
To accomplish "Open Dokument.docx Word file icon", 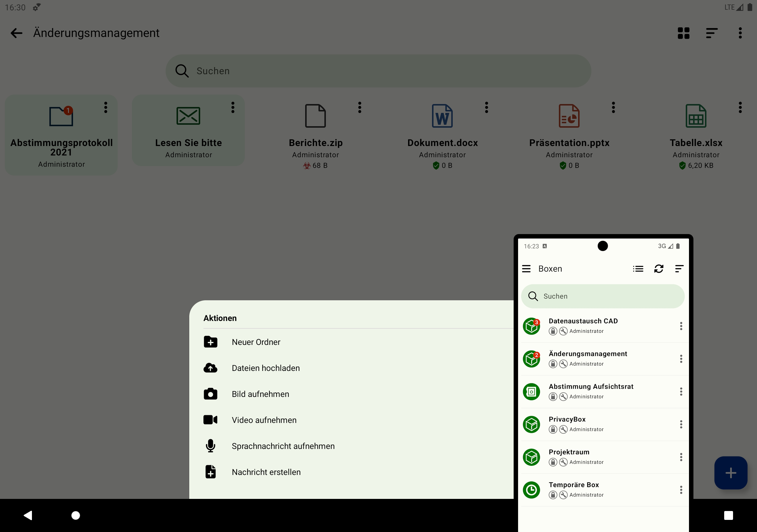I will 442,116.
